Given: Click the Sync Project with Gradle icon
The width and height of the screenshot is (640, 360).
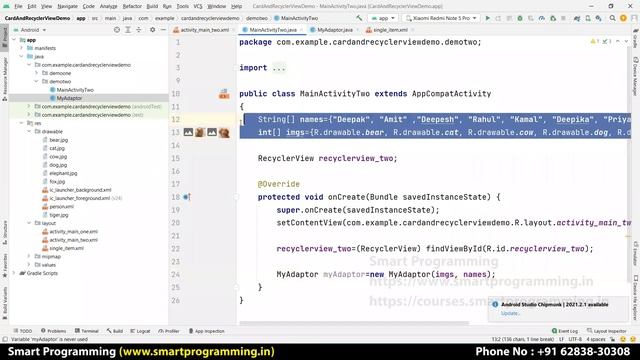Looking at the screenshot, I should click(577, 18).
